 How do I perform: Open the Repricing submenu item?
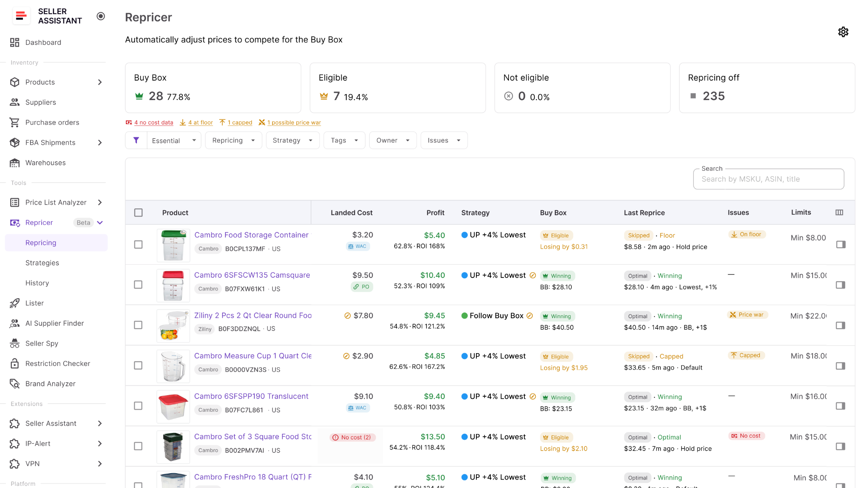click(56, 243)
